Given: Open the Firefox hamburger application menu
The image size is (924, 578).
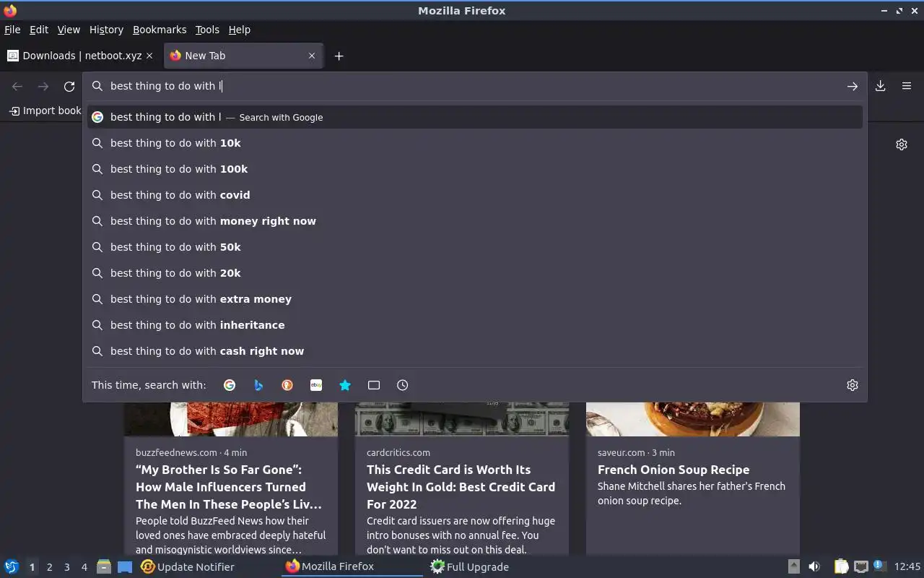Looking at the screenshot, I should (x=907, y=86).
